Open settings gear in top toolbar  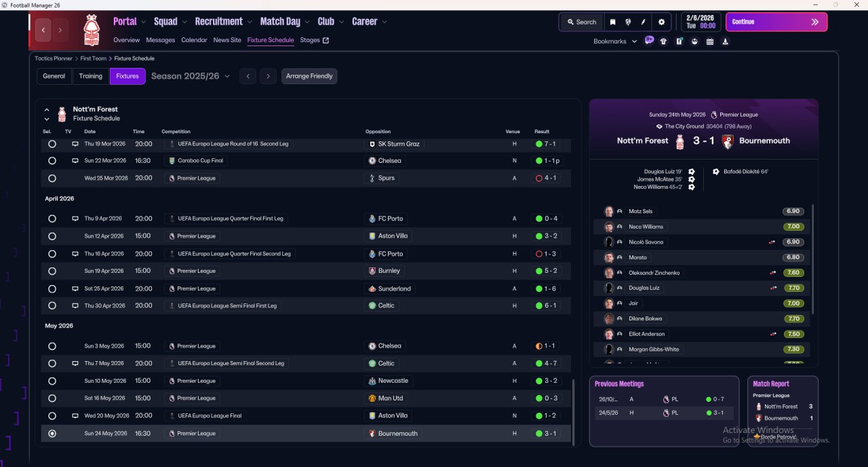pos(662,22)
